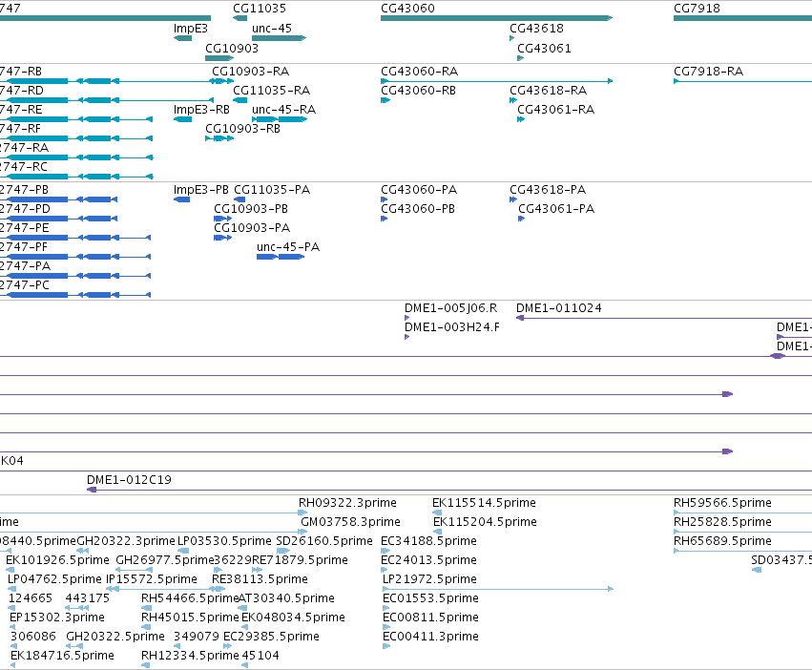Click the LP04762.5prime EST label
Viewport: 812px width, 670px height.
tap(54, 579)
